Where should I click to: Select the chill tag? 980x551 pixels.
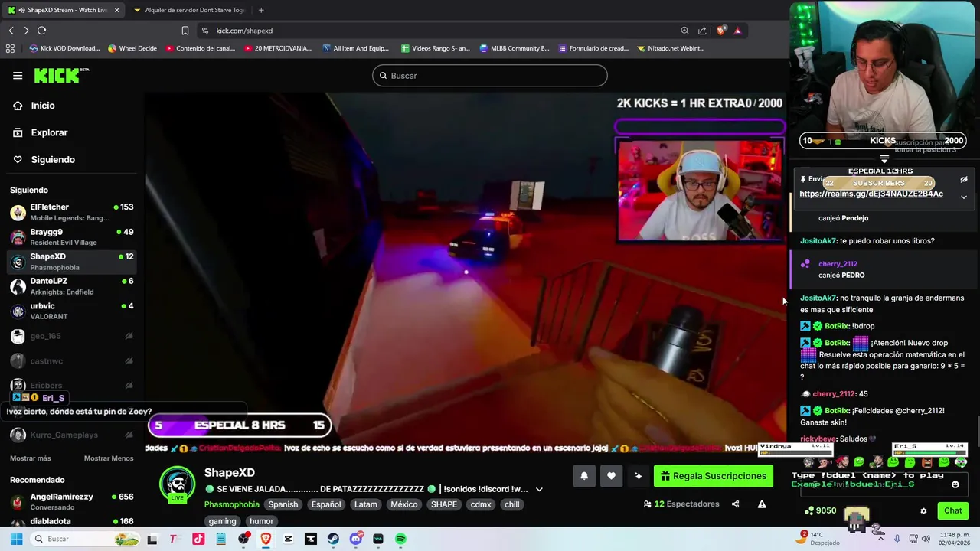click(511, 504)
